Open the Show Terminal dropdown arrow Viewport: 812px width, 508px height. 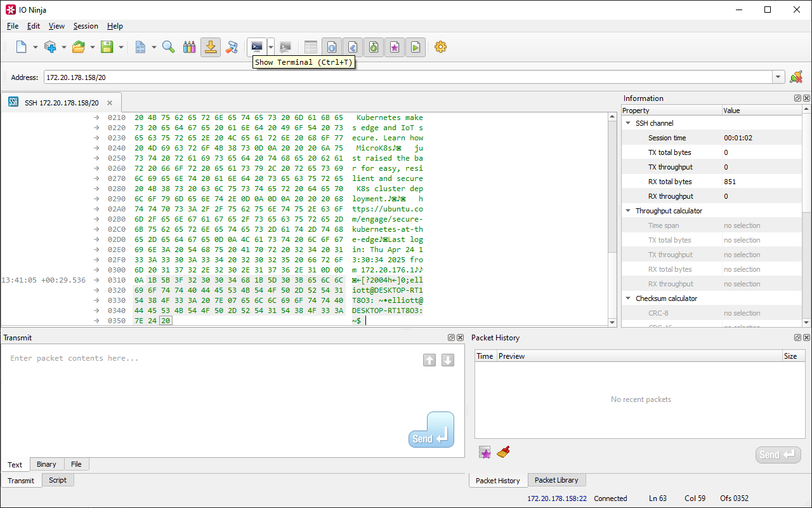click(271, 47)
